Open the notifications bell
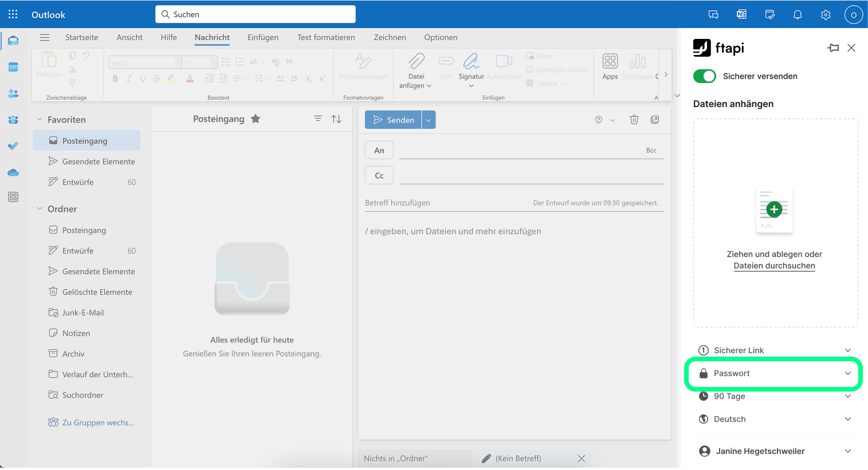Screen dimensions: 868x470 (x=798, y=15)
